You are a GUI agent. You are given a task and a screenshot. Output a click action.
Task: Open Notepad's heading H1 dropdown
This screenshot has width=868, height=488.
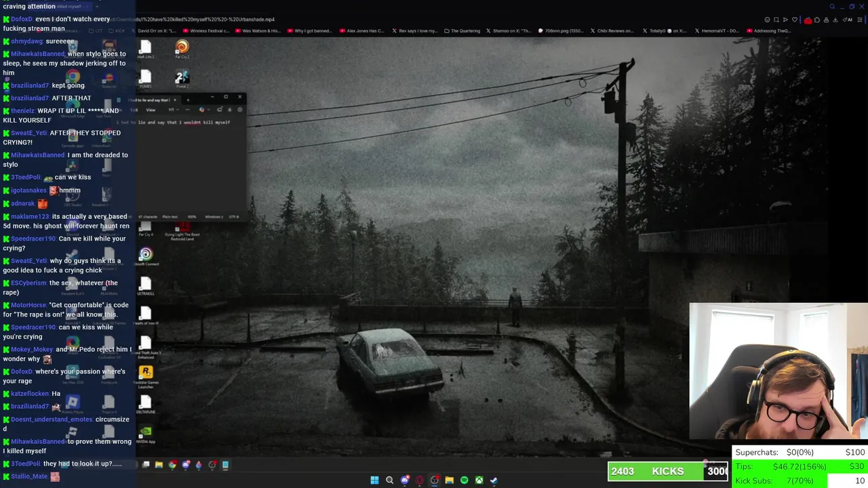click(173, 110)
